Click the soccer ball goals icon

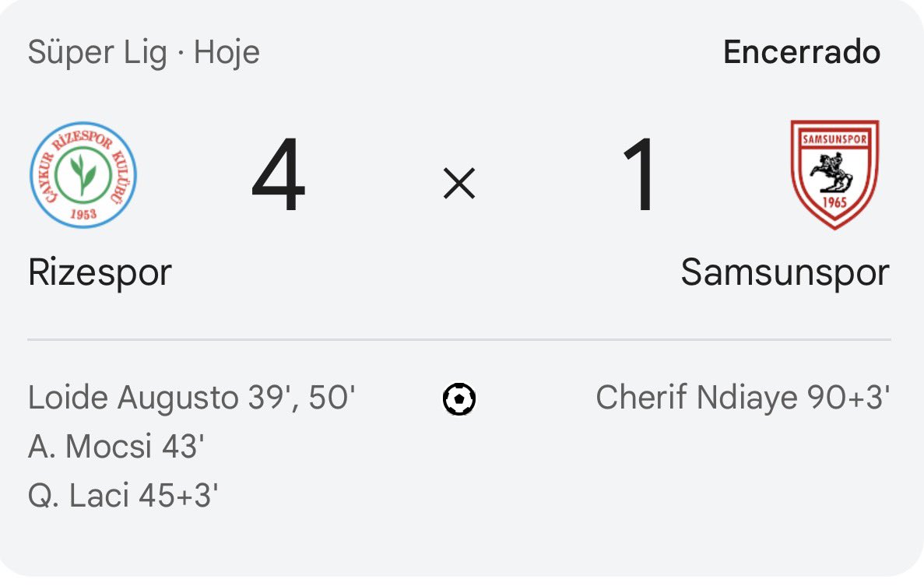pos(459,400)
